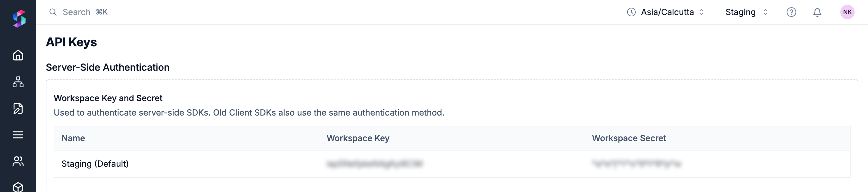Viewport: 868px width, 192px height.
Task: Open the Templates document-edit sidebar icon
Action: point(18,108)
